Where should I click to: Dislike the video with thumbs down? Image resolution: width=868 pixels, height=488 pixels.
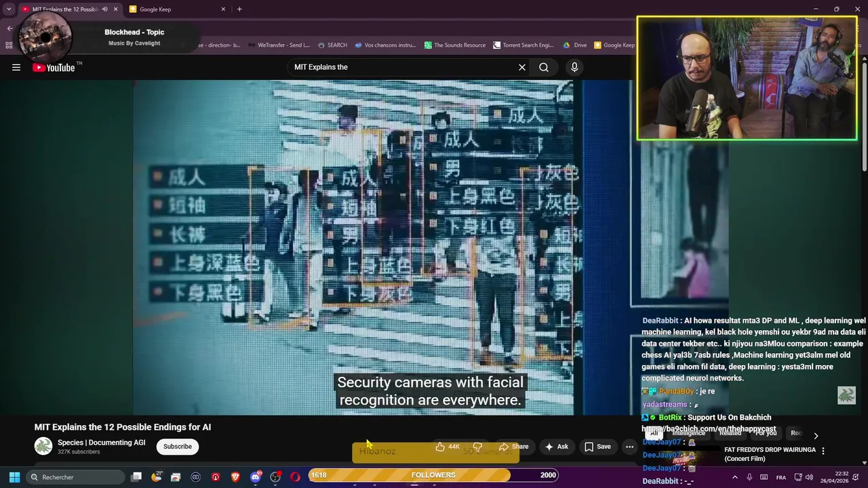click(x=477, y=447)
